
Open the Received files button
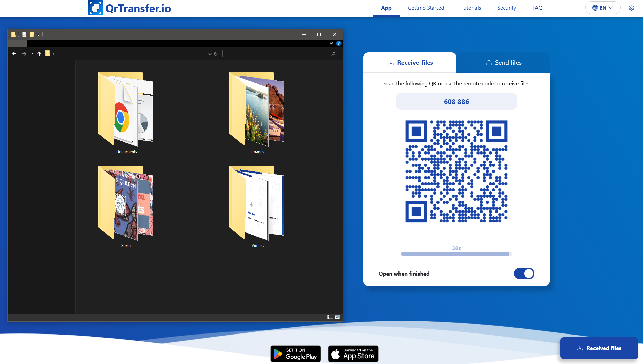599,348
